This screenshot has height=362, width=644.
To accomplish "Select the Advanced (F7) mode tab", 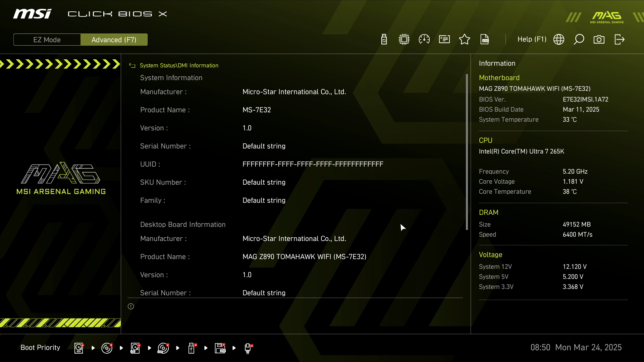I will (x=114, y=40).
